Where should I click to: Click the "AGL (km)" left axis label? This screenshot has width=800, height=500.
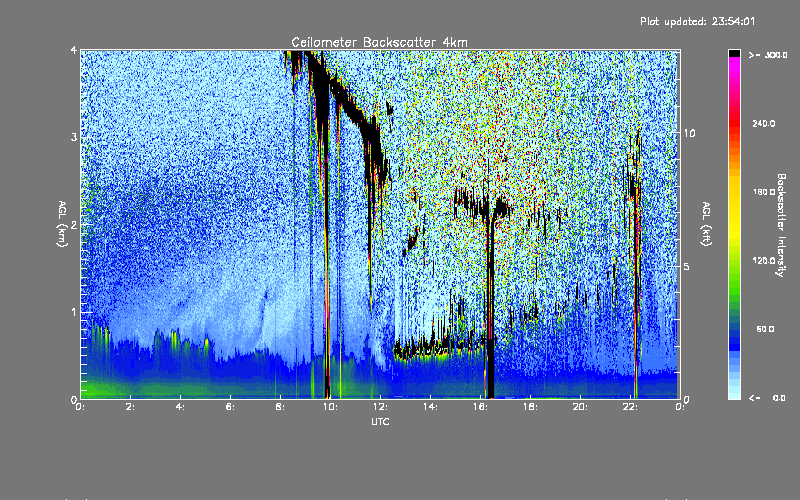62,224
